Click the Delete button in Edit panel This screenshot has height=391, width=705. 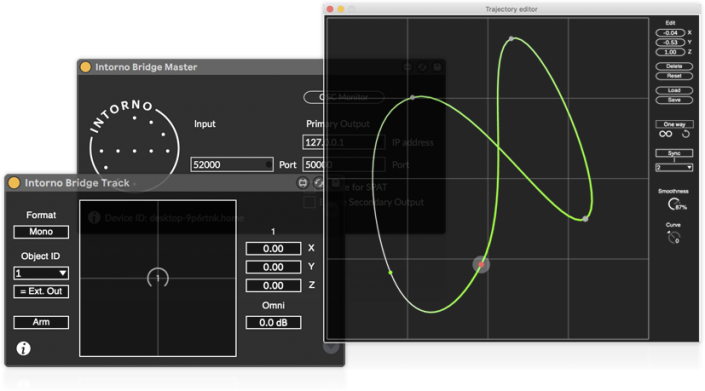674,66
